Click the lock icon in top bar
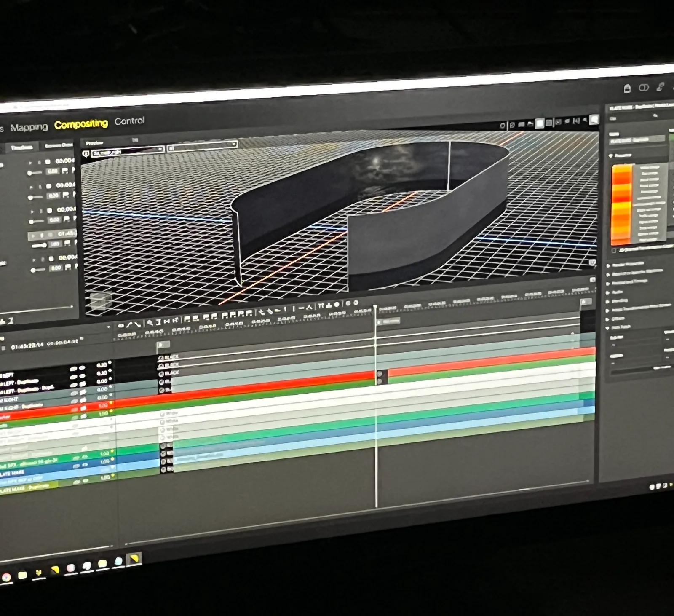The image size is (674, 616). point(627,88)
